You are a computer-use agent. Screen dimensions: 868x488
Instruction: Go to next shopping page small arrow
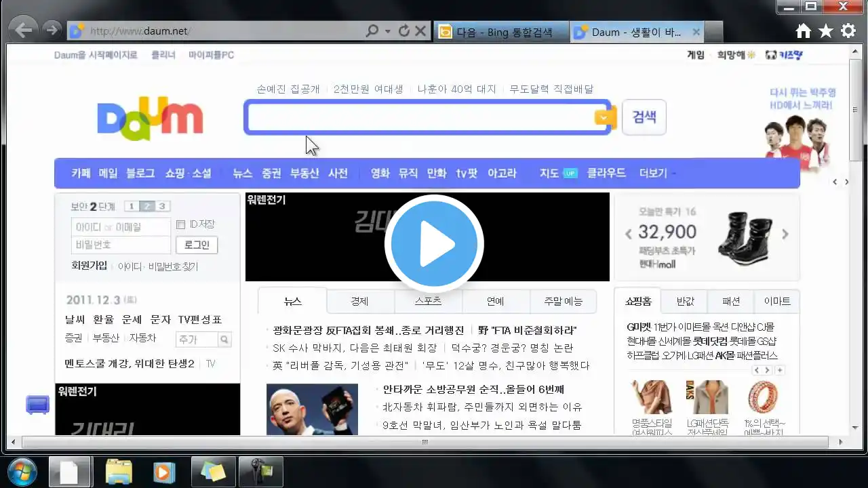point(767,371)
